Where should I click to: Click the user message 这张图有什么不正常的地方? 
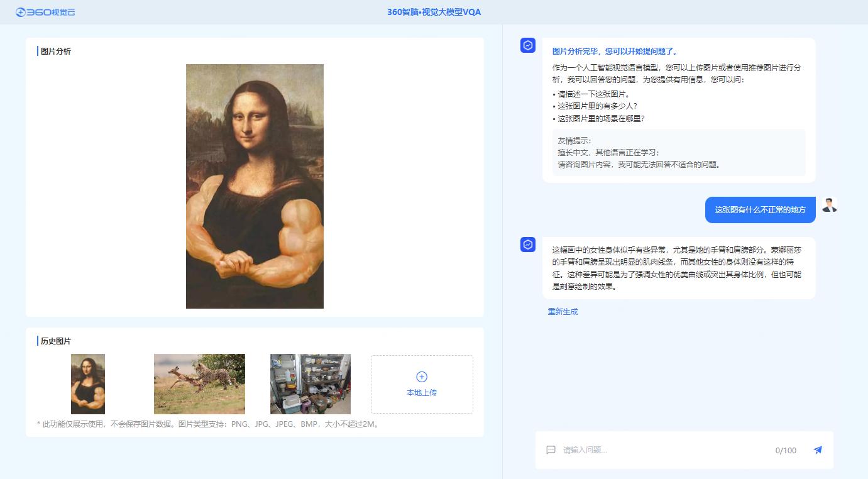760,210
